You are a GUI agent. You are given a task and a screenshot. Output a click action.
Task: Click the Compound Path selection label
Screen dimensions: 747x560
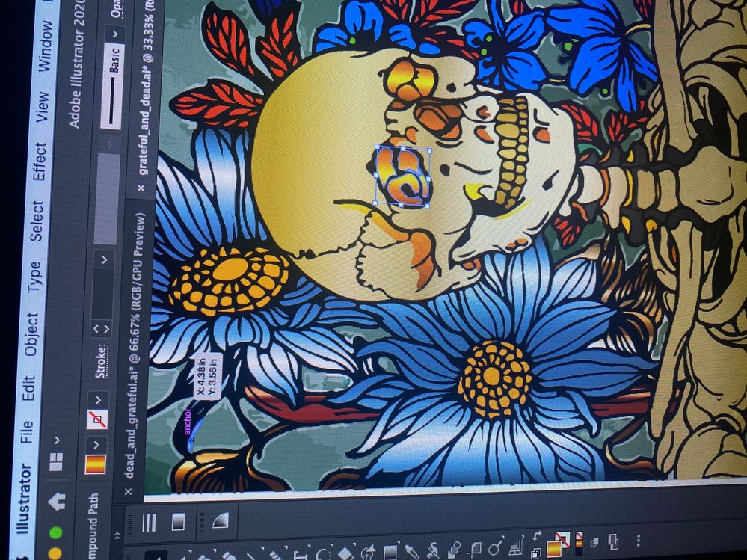click(94, 526)
